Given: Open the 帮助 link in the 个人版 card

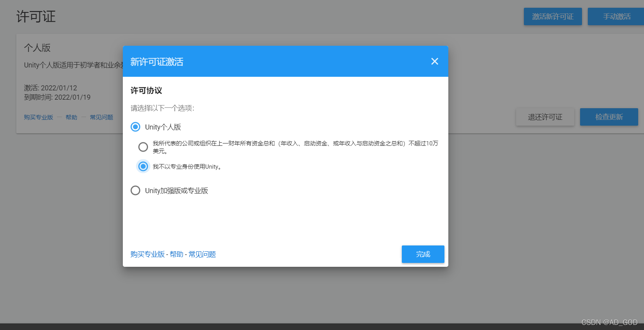Looking at the screenshot, I should (71, 117).
